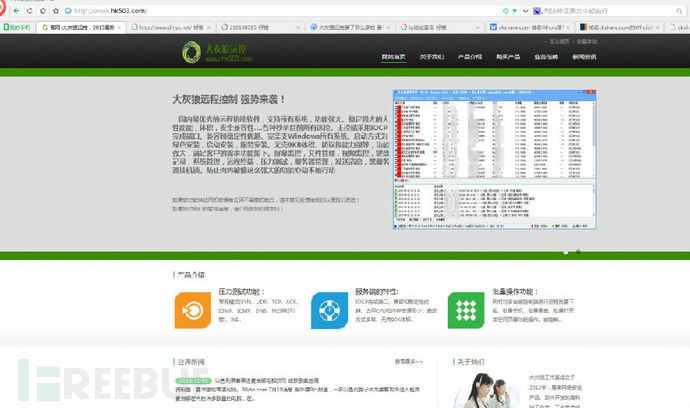Click the orange 压力测试功能 icon
This screenshot has height=408, width=690.
(193, 310)
